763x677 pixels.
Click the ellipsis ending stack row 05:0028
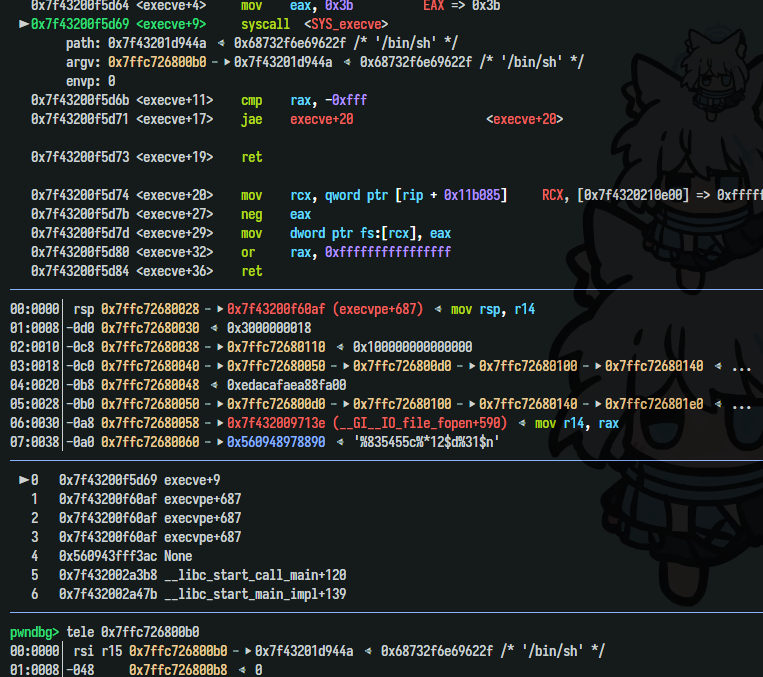741,405
